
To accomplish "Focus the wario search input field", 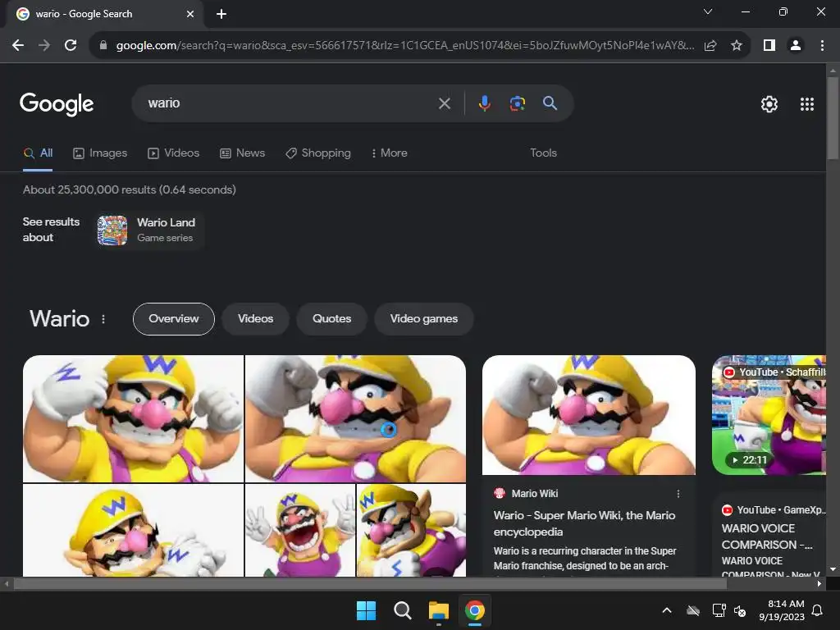I will 290,103.
